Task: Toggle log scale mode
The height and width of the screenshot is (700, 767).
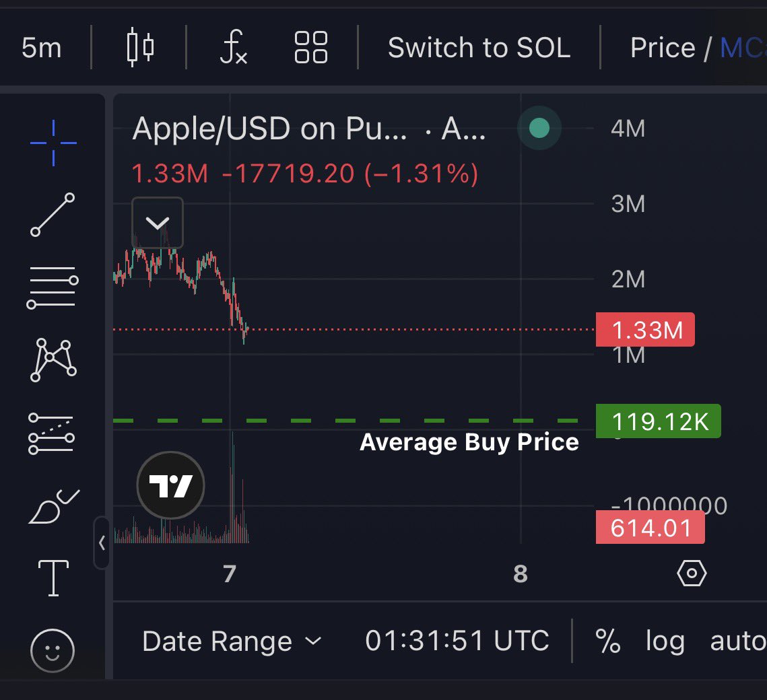Action: pos(665,642)
